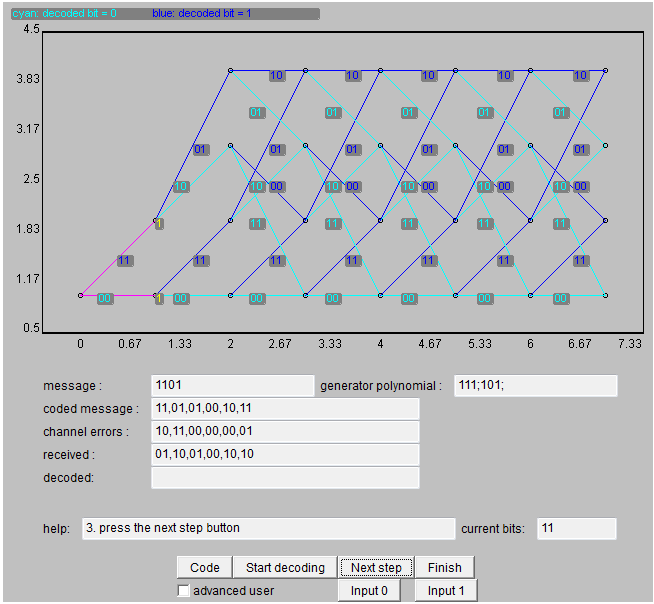Click the 'channel errors :' label
Screen dimensions: 654x604
pos(86,432)
